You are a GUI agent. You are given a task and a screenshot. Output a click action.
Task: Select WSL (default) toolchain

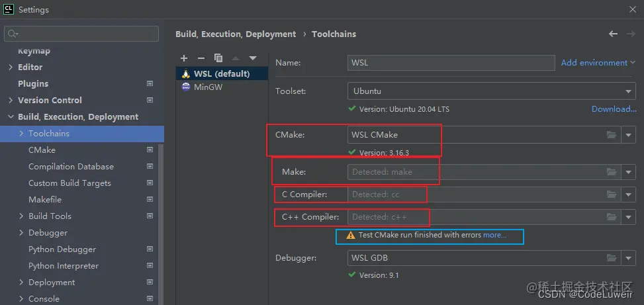pyautogui.click(x=222, y=74)
